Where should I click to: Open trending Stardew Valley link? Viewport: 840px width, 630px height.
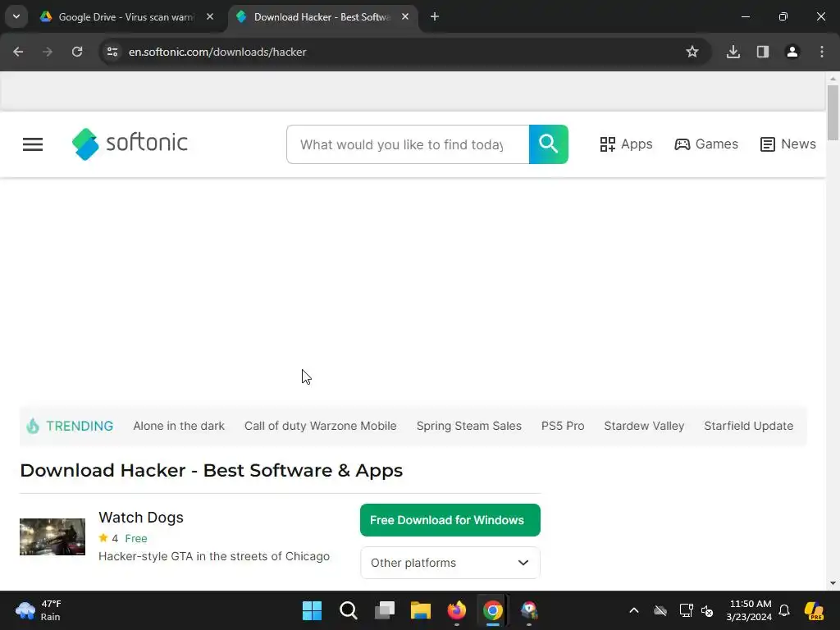click(x=644, y=426)
